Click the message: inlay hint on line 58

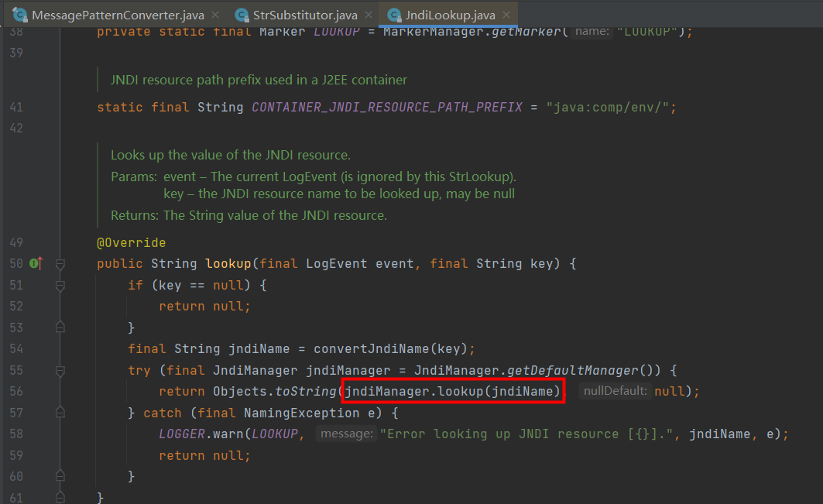[347, 434]
